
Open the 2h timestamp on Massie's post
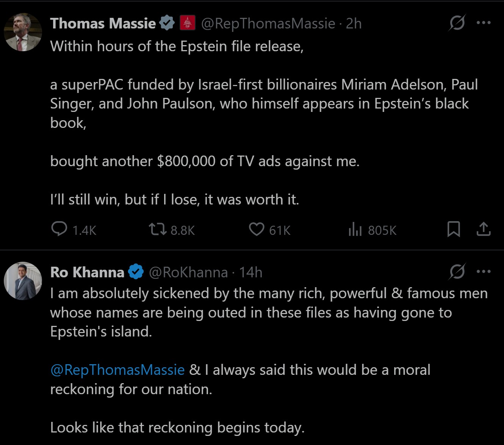354,24
